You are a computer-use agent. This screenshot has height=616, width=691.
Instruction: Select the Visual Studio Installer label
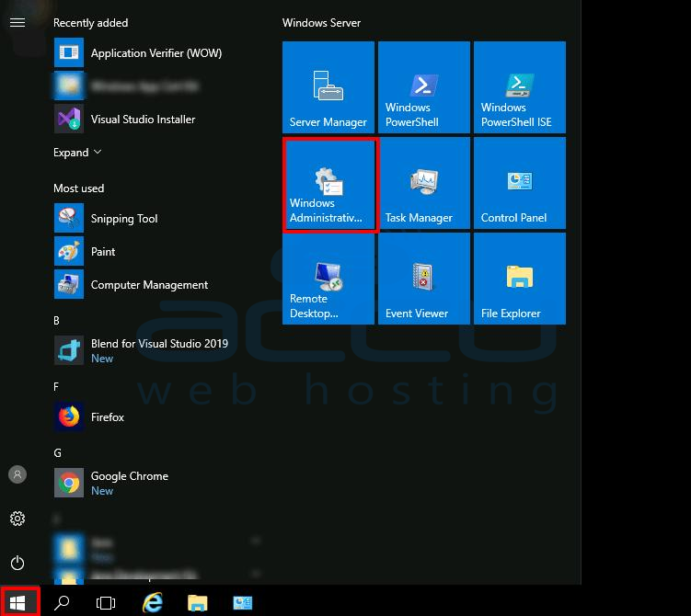[143, 120]
